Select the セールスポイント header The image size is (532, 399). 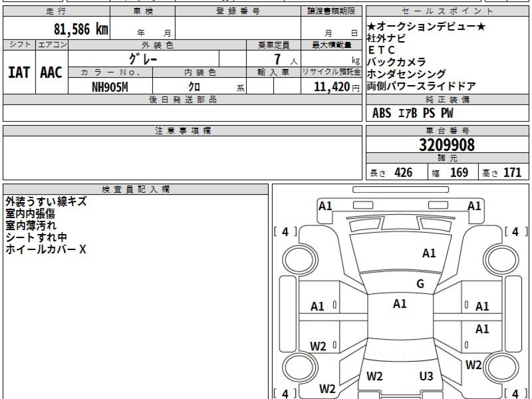pyautogui.click(x=448, y=12)
